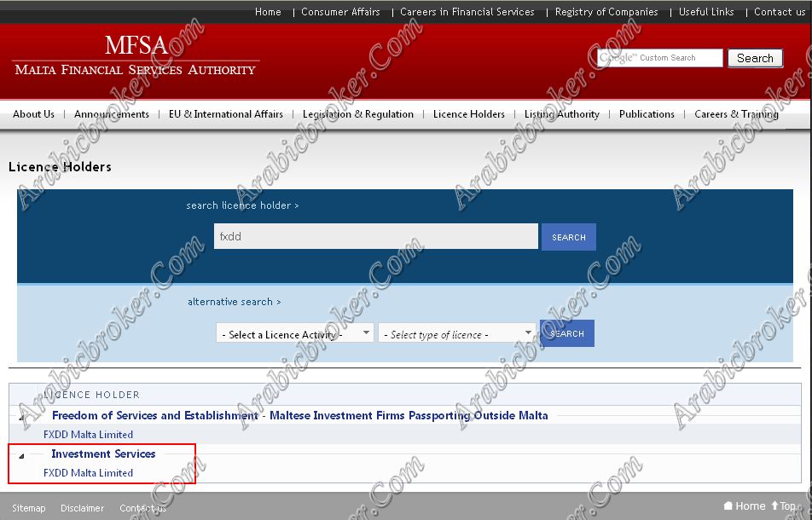Open Useful Links in the top bar
Screen dimensions: 812x520
point(706,11)
